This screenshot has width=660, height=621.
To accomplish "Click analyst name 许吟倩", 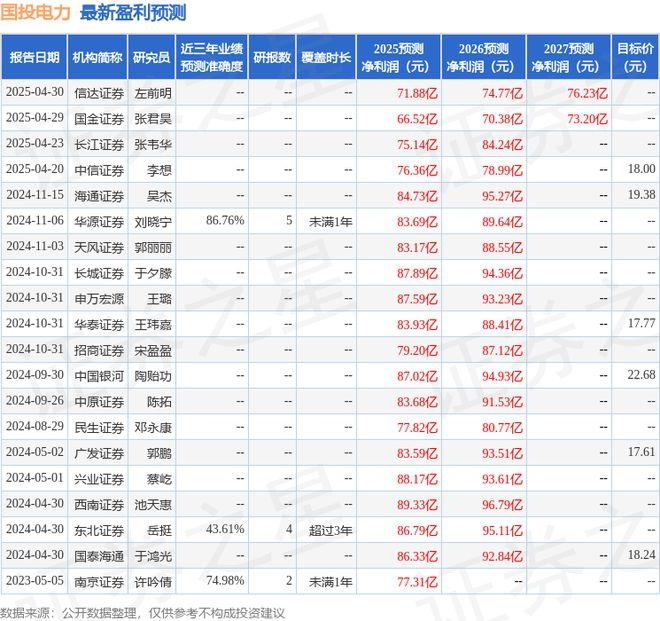I will pos(153,581).
